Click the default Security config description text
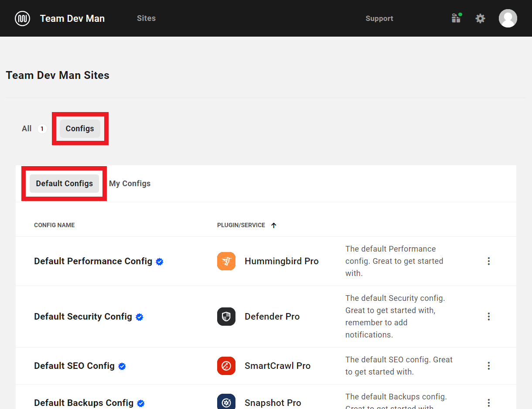 [395, 317]
